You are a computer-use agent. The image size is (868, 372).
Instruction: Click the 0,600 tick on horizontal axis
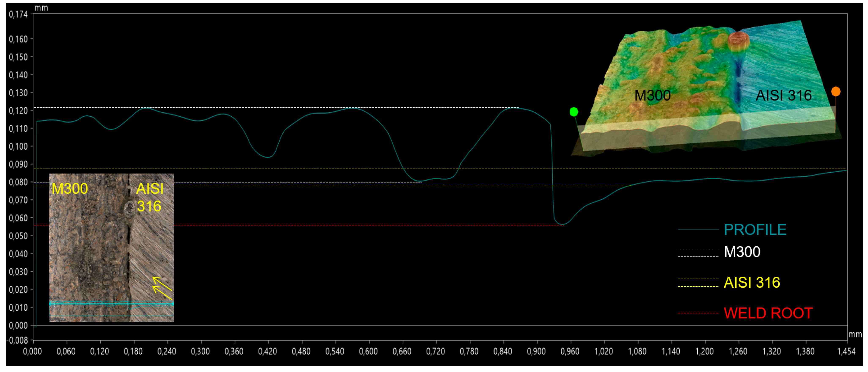(368, 351)
